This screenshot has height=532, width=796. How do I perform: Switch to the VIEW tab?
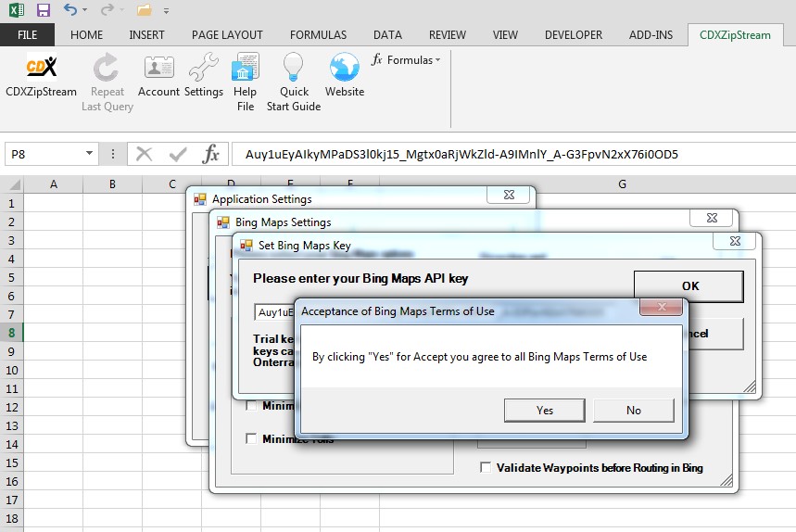(505, 35)
